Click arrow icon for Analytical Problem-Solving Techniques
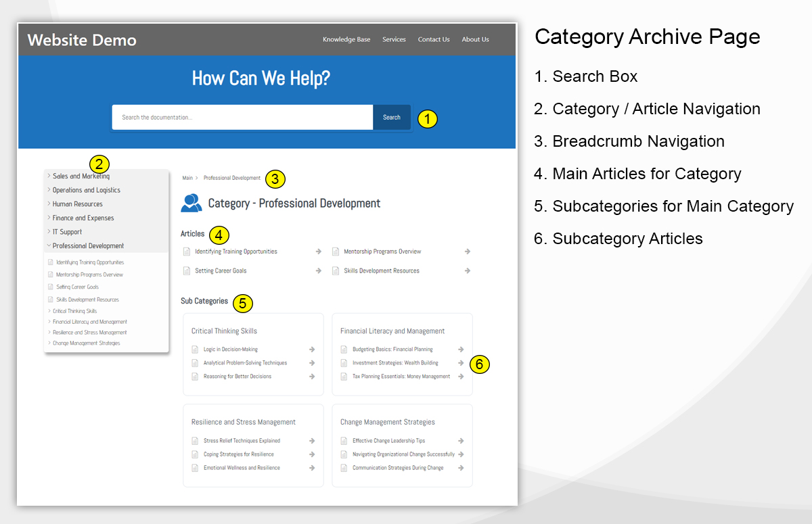Screen dimensions: 812x524 coord(312,363)
